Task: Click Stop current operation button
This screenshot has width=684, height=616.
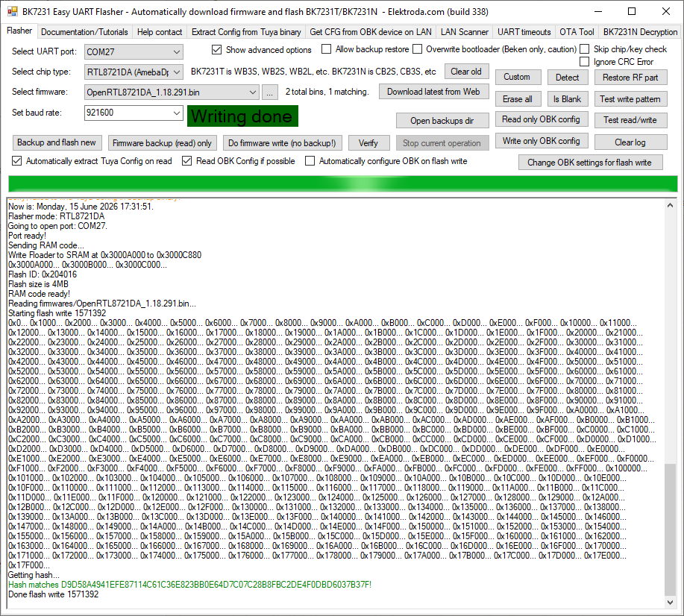Action: click(442, 143)
